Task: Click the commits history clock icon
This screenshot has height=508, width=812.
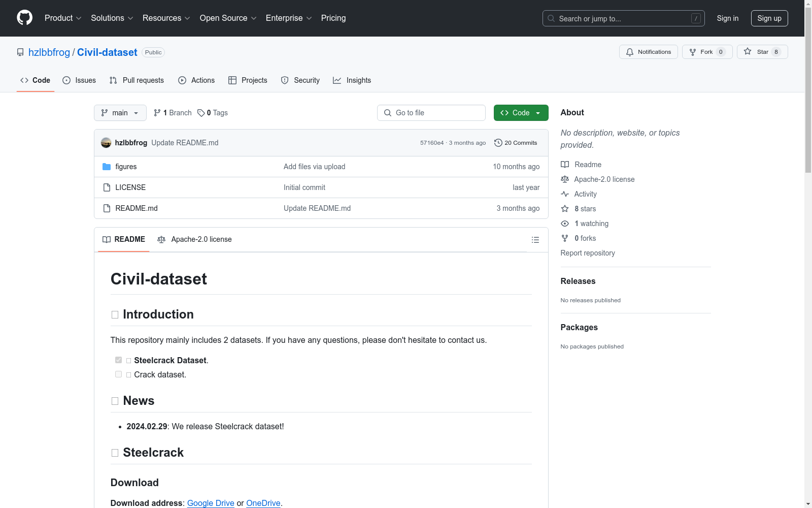Action: point(498,143)
